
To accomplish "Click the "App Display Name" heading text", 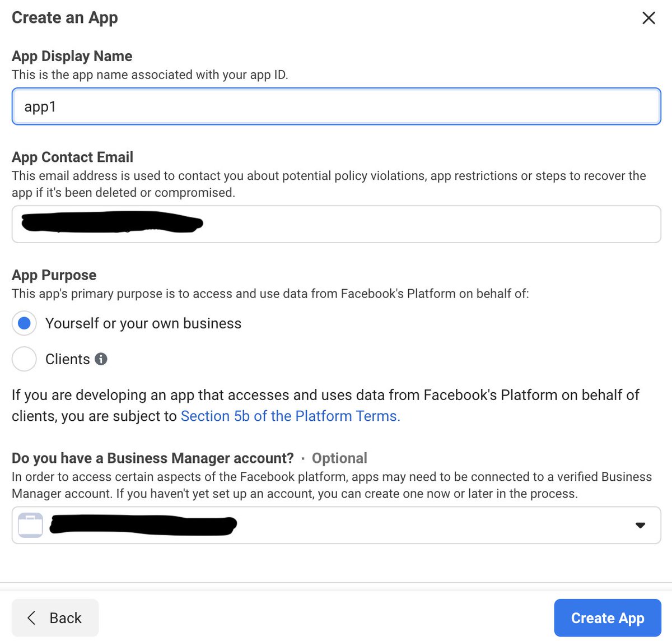I will pyautogui.click(x=72, y=56).
